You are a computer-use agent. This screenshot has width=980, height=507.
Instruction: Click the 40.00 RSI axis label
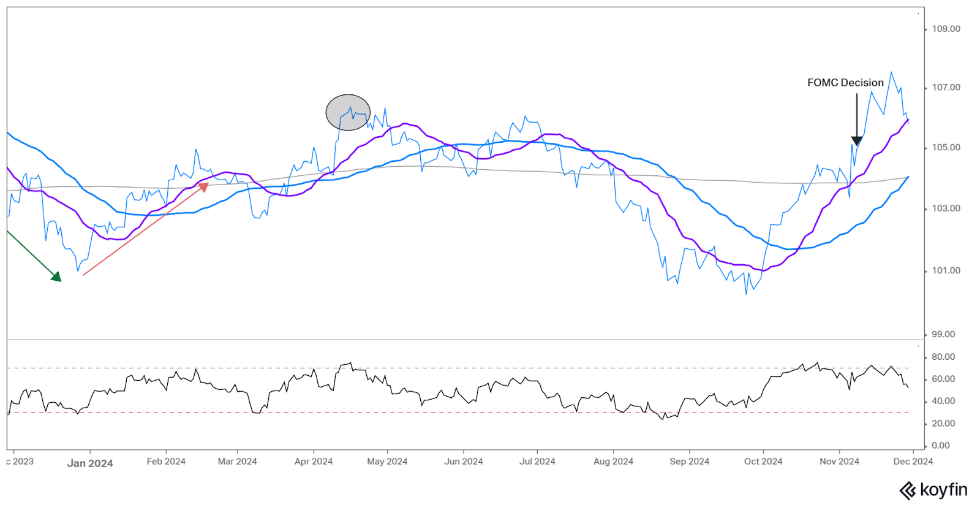pyautogui.click(x=943, y=401)
